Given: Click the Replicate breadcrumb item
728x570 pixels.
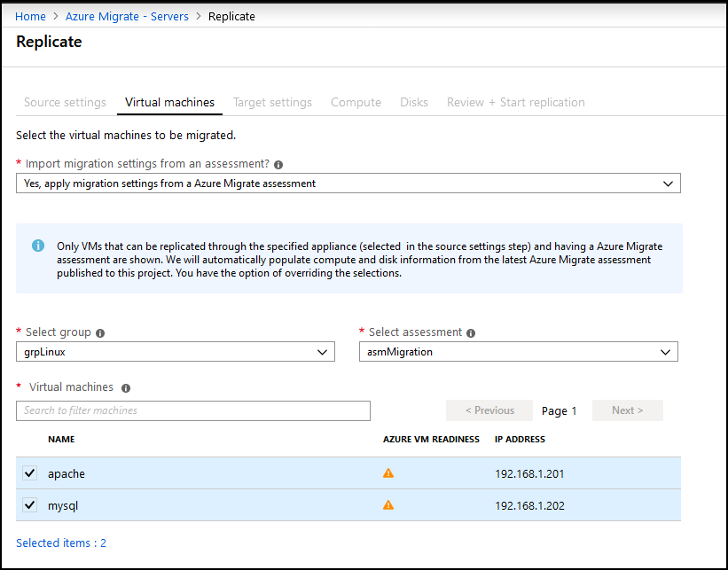Looking at the screenshot, I should pyautogui.click(x=231, y=16).
